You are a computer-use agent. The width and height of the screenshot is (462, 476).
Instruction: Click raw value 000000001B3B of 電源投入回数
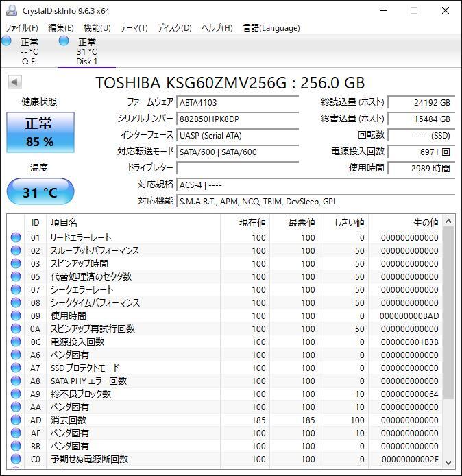[x=409, y=342]
